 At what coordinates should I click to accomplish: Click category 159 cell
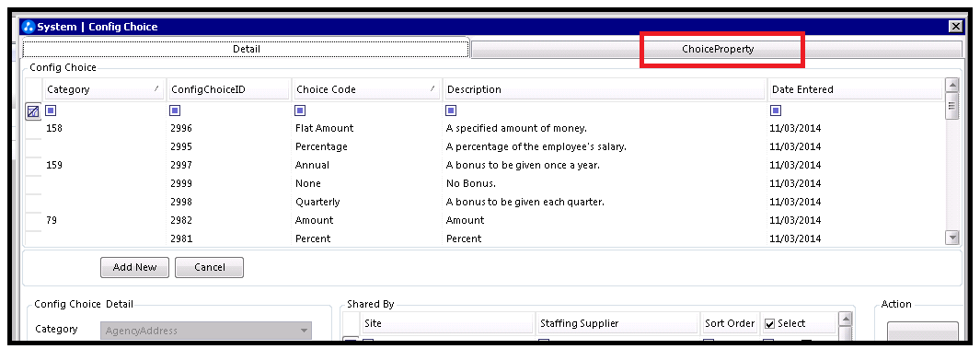pyautogui.click(x=54, y=165)
